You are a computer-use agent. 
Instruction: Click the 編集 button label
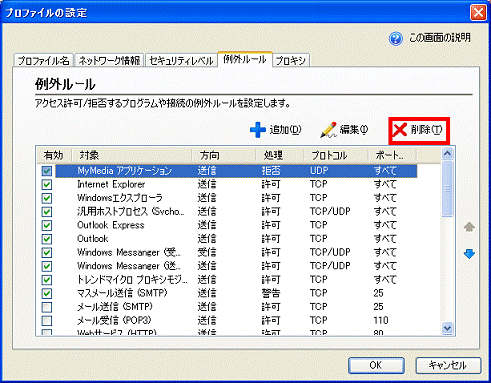click(354, 130)
